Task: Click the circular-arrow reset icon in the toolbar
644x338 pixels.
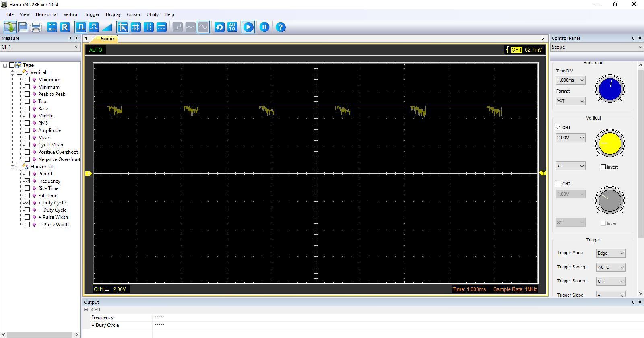Action: pyautogui.click(x=219, y=27)
